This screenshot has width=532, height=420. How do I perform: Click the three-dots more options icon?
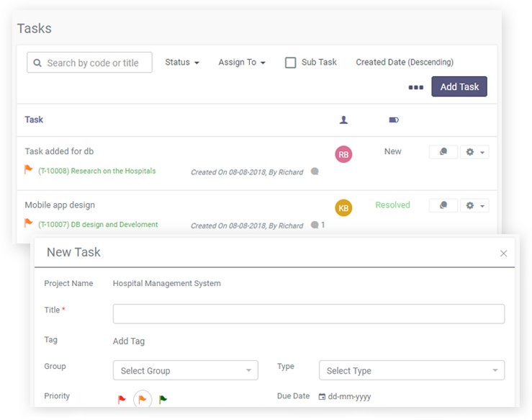415,87
